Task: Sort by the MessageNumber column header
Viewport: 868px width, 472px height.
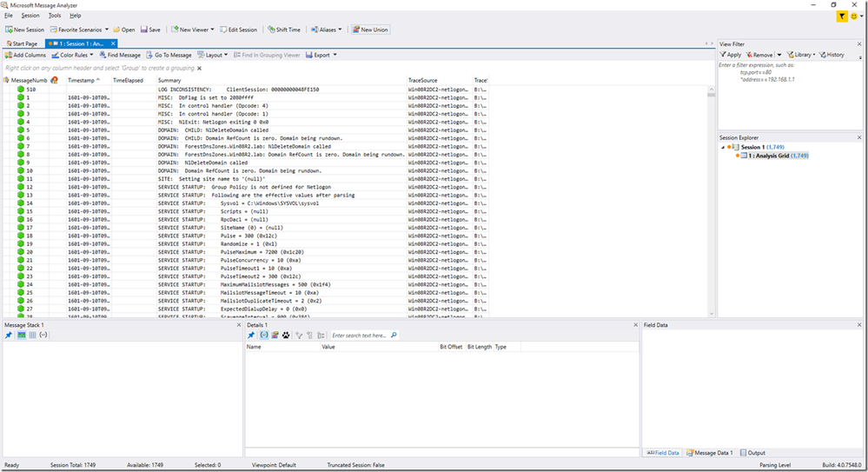Action: (x=30, y=80)
